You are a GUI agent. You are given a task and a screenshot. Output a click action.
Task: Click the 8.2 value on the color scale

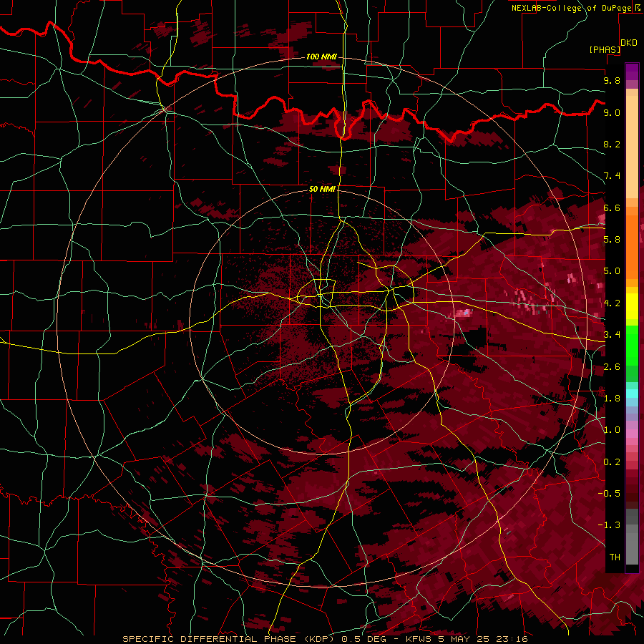612,144
